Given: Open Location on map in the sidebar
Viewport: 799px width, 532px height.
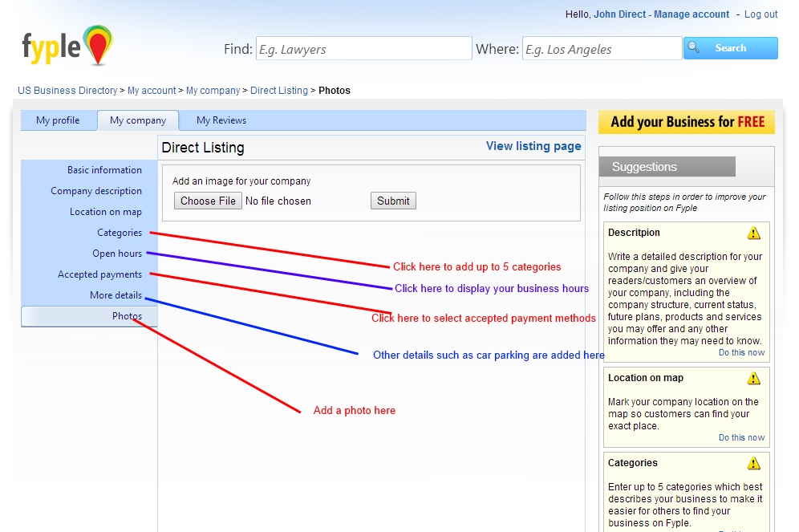Looking at the screenshot, I should (106, 212).
